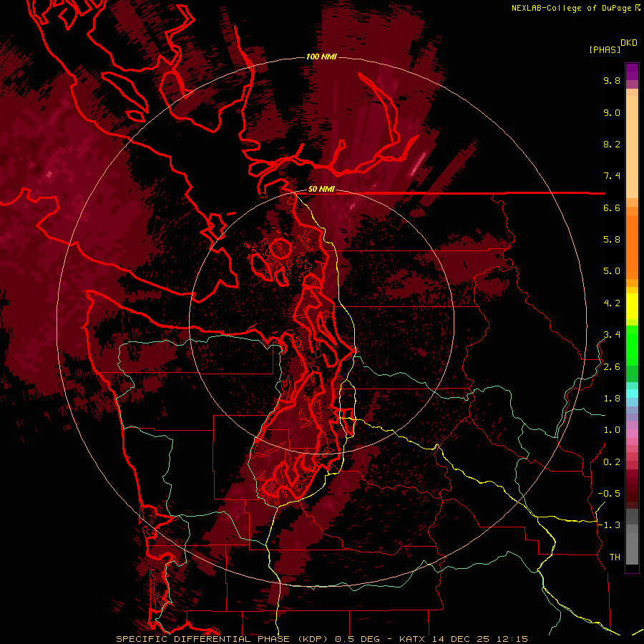
Task: Click the TH threshold label on the scale
Action: (615, 557)
